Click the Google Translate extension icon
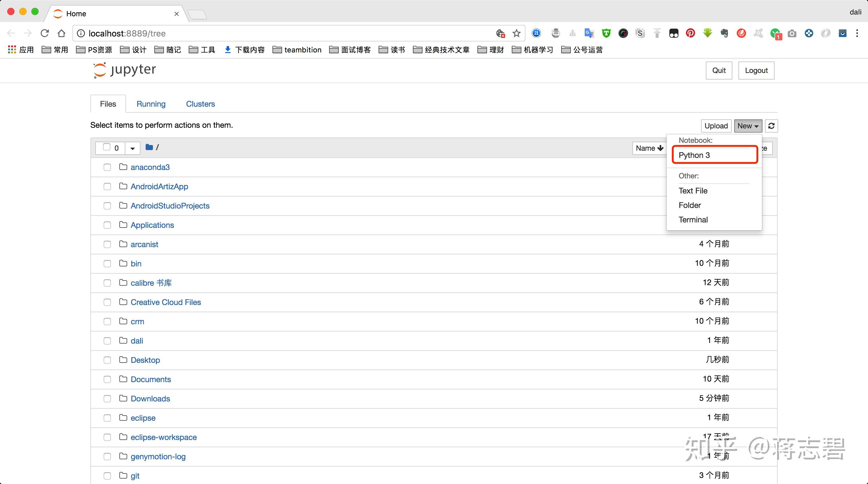 tap(589, 33)
